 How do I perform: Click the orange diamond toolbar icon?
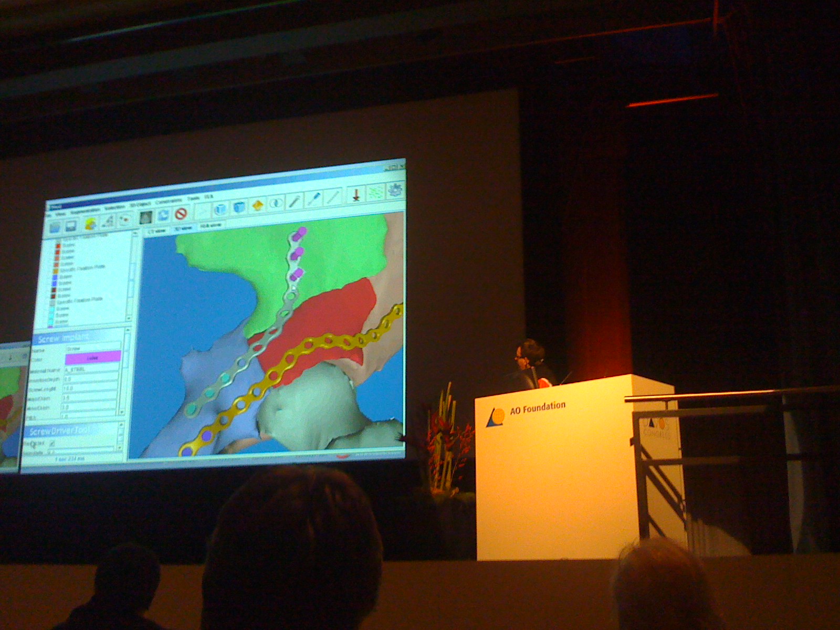(257, 205)
